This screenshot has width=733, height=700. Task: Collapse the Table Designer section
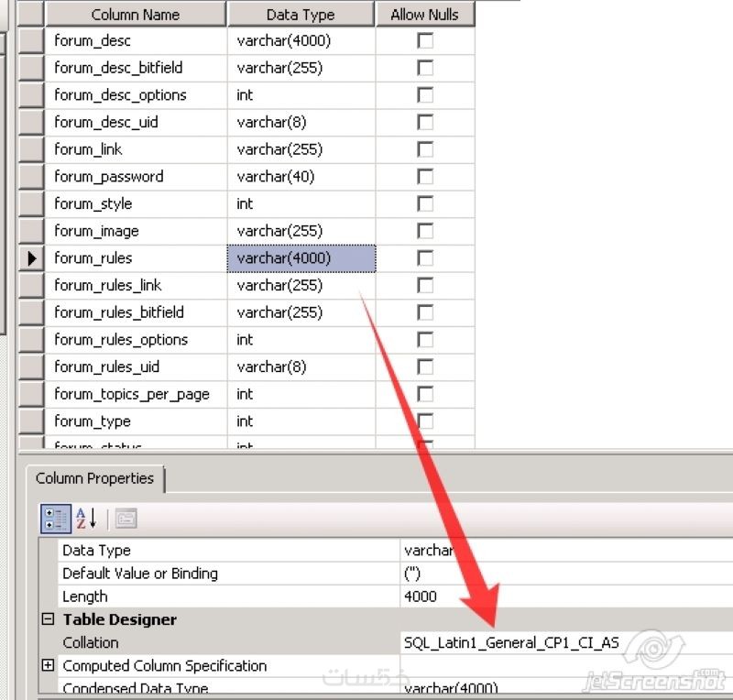point(48,619)
